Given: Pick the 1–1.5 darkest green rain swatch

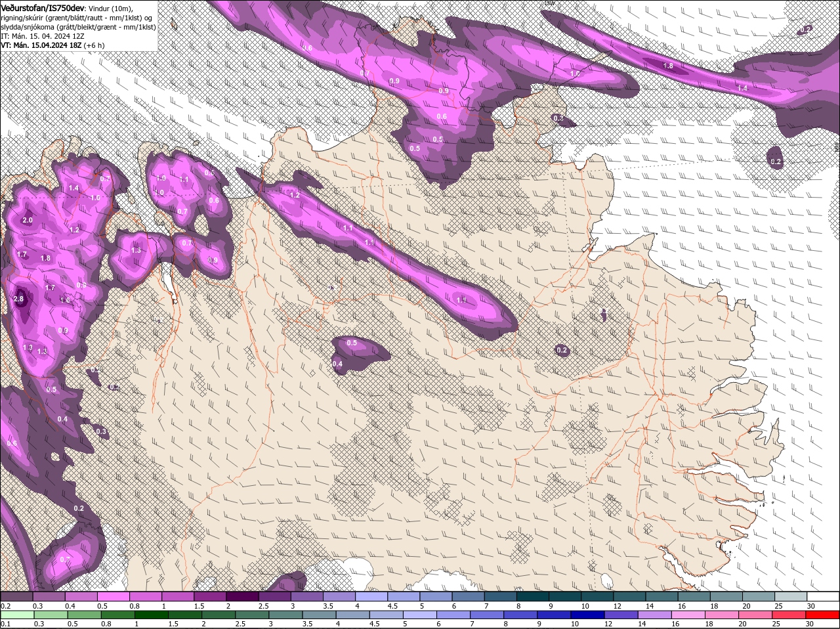Looking at the screenshot, I should click(152, 615).
